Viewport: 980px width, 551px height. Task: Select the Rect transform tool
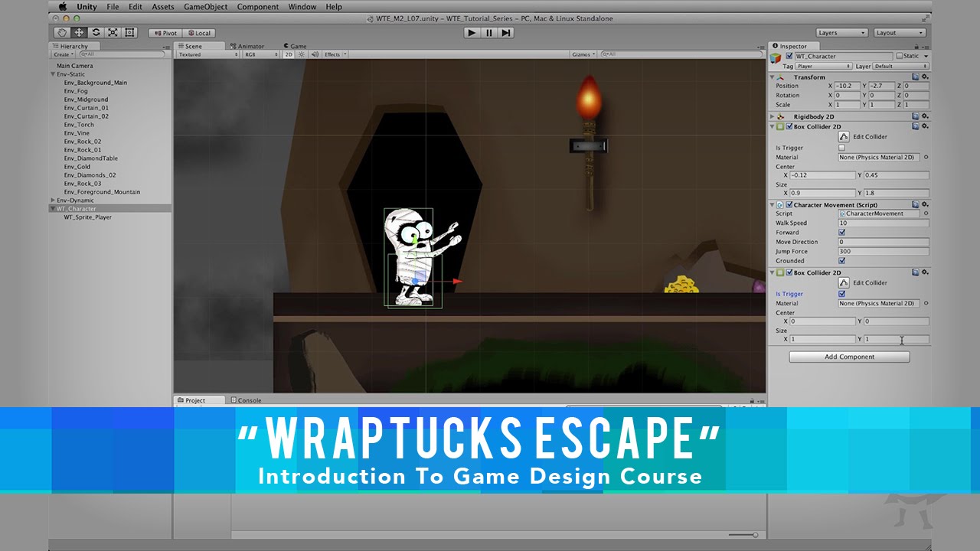click(129, 32)
